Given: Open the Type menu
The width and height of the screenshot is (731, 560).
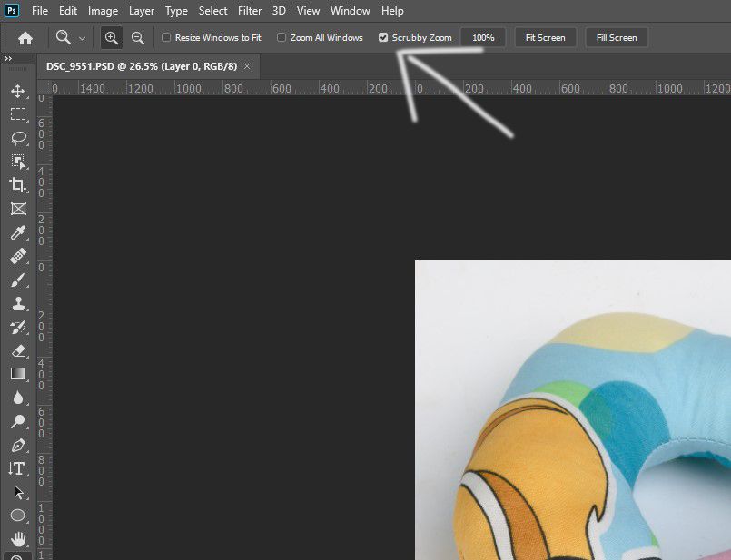Looking at the screenshot, I should pyautogui.click(x=176, y=10).
